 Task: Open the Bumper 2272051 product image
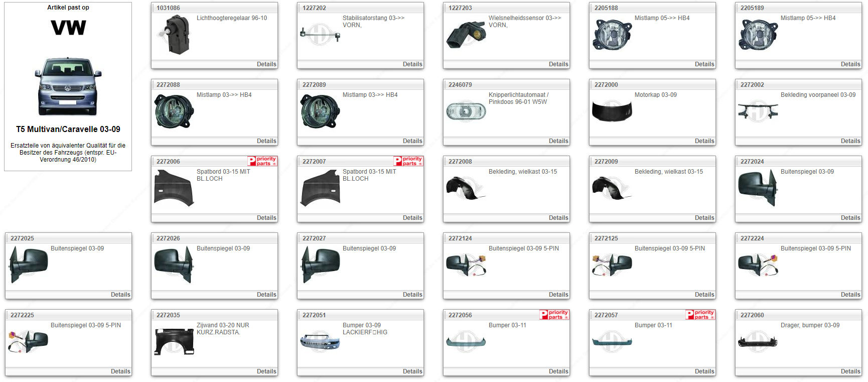[320, 342]
